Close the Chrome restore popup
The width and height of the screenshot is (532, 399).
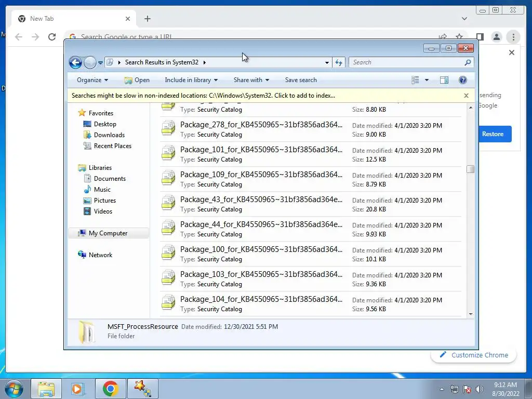point(512,52)
